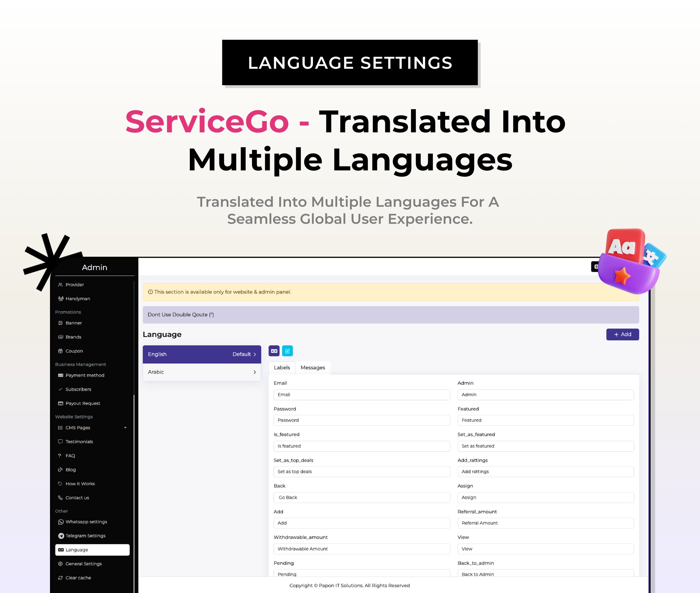
Task: Click the Whatsapp settings icon
Action: click(x=61, y=522)
